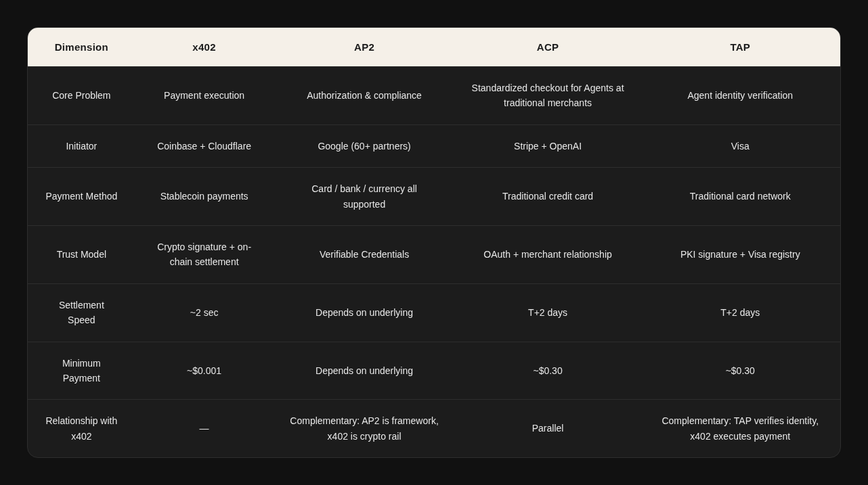Select the Stablecoin payments cell
868x485 pixels.
(204, 196)
